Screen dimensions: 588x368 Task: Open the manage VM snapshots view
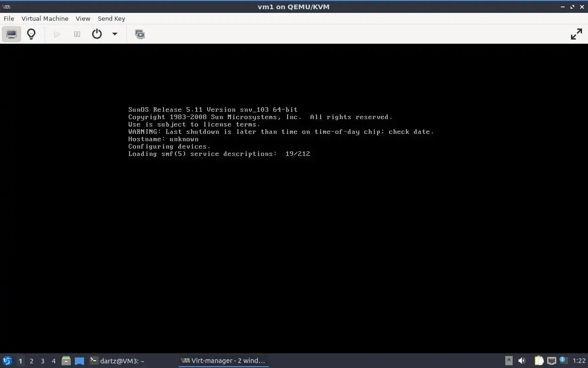(x=140, y=34)
